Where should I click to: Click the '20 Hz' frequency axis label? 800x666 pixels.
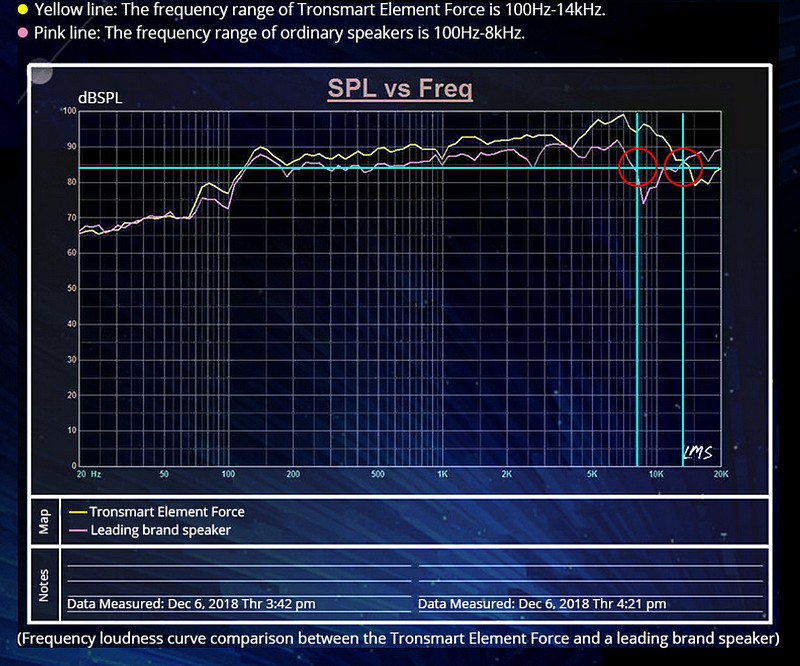[x=89, y=474]
